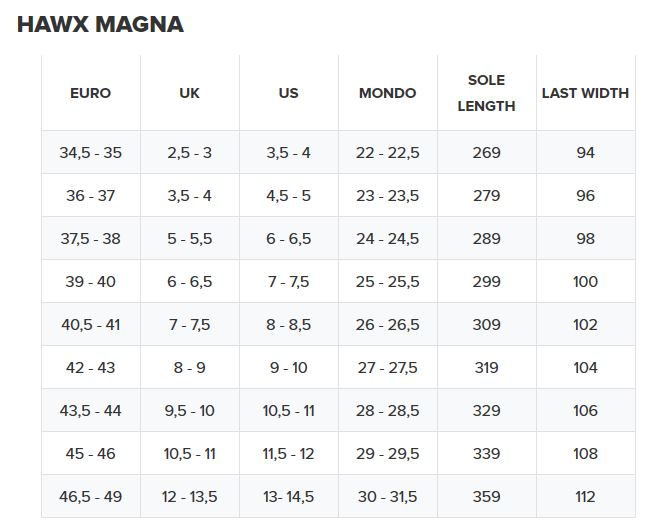This screenshot has width=666, height=529.
Task: Select US size 13- 14,5 cell
Action: pyautogui.click(x=288, y=497)
